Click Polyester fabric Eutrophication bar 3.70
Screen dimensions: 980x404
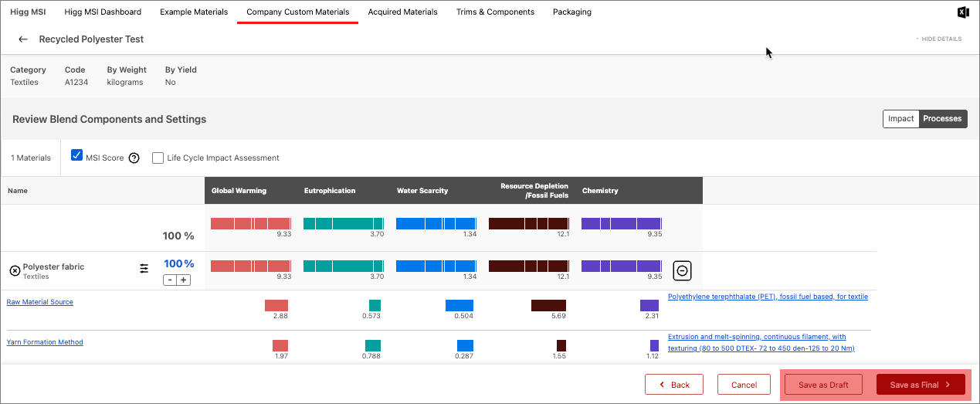point(344,266)
